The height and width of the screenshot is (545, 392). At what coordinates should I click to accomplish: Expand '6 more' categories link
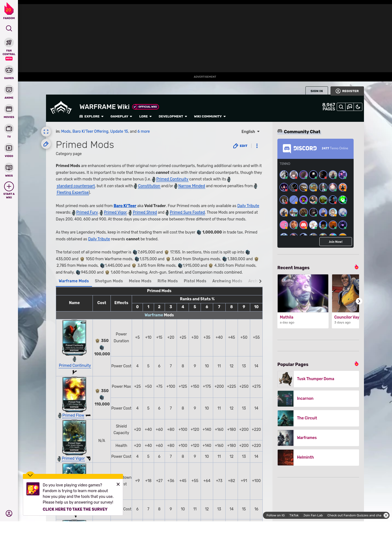[143, 131]
